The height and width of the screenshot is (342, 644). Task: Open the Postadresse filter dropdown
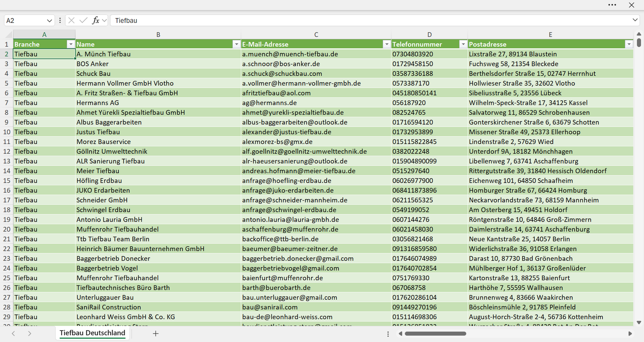pyautogui.click(x=629, y=44)
